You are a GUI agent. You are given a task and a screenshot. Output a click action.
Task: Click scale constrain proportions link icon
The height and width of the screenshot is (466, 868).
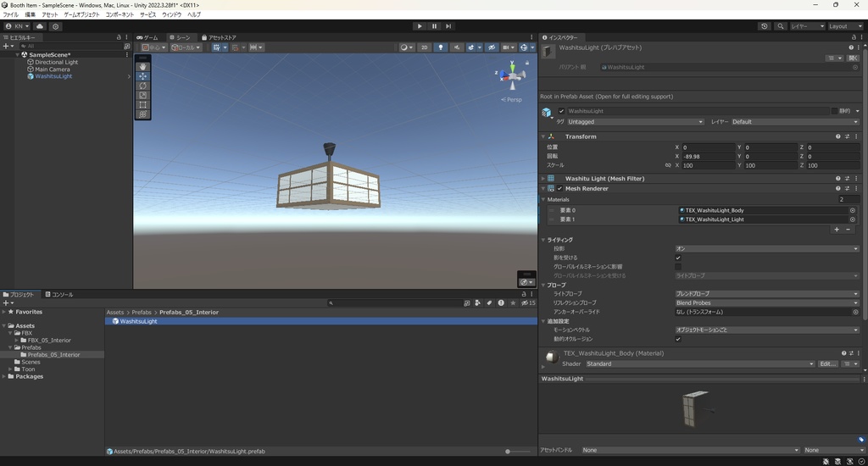668,165
